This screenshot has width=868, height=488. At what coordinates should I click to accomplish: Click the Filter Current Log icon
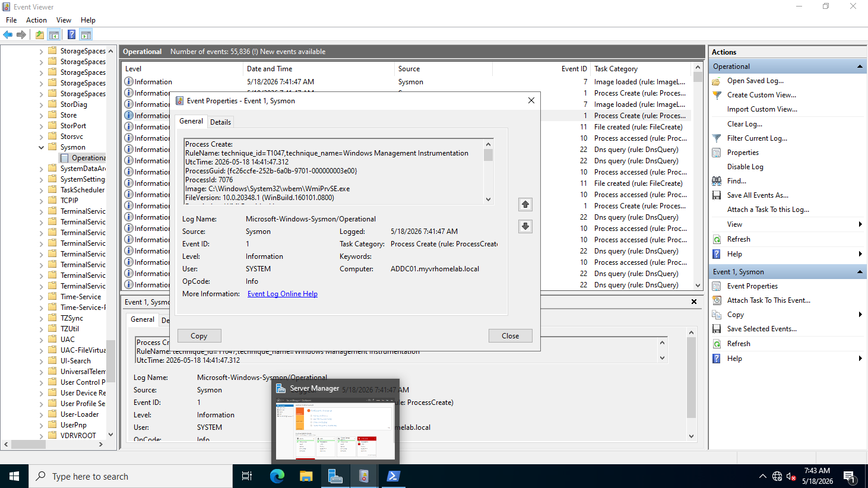[717, 138]
